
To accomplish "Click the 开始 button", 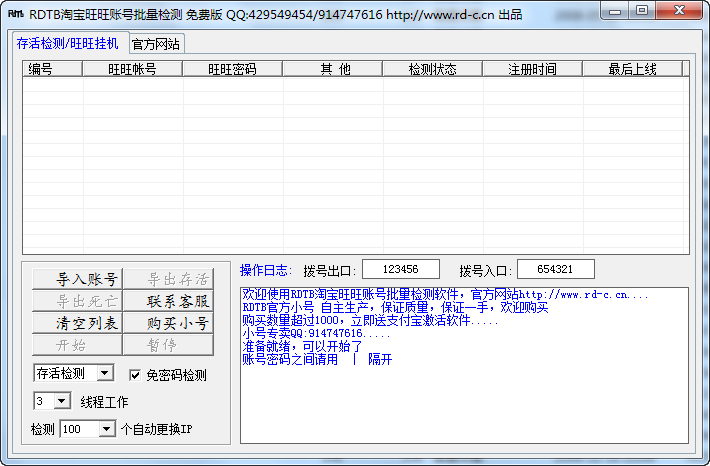I will (77, 346).
